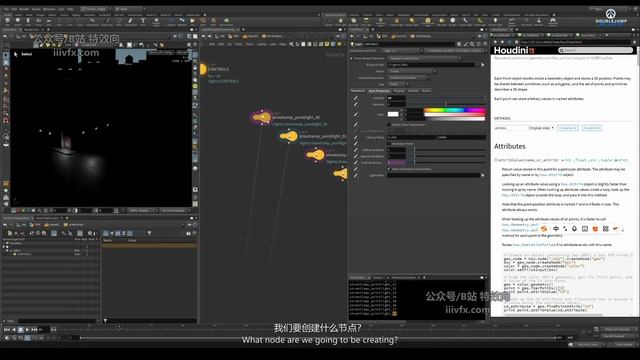Click the playbar stop button
Screen dimensions: 640x360
20,329
